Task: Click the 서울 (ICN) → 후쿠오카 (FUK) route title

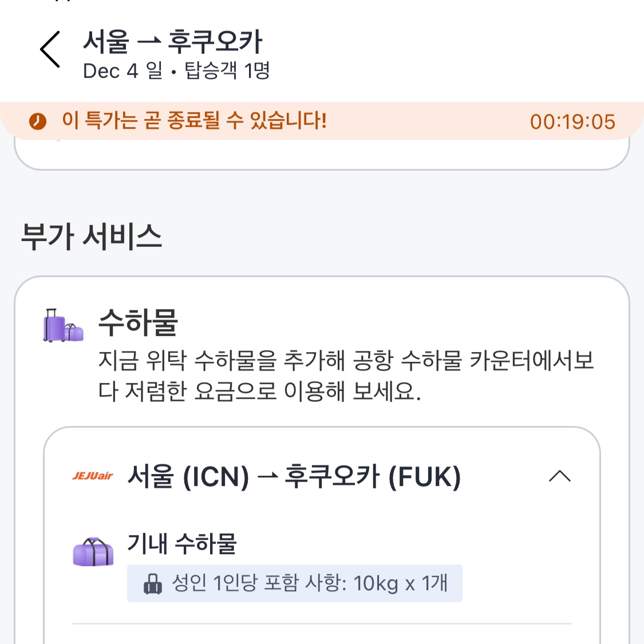Action: (x=294, y=477)
